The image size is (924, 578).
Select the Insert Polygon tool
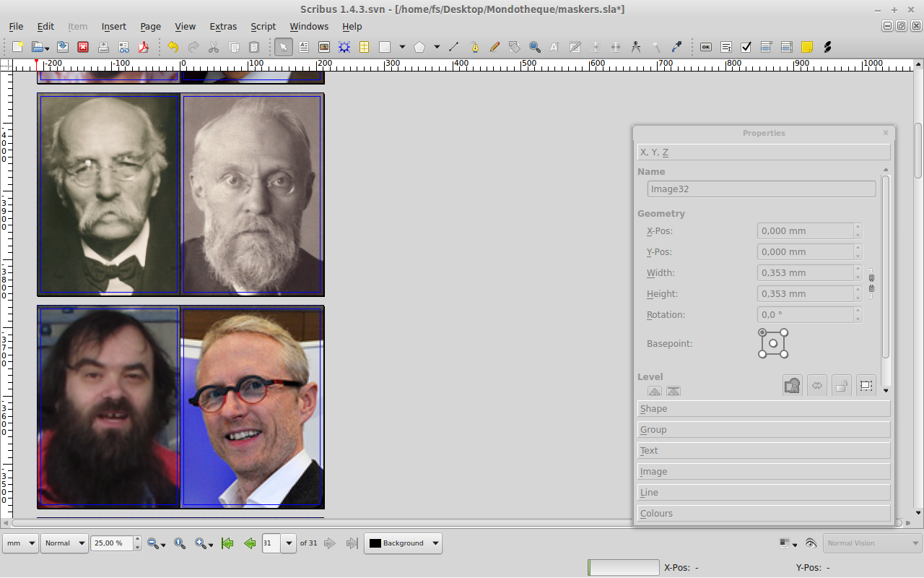419,47
